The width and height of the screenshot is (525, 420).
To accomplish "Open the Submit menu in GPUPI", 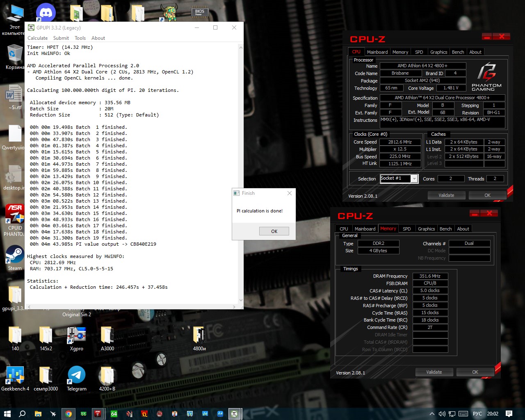I will click(61, 38).
